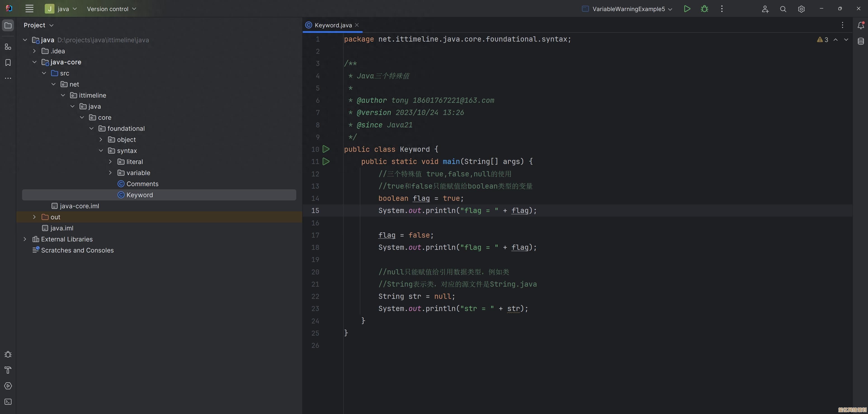The image size is (868, 414).
Task: Open the Build tool window
Action: pyautogui.click(x=8, y=370)
